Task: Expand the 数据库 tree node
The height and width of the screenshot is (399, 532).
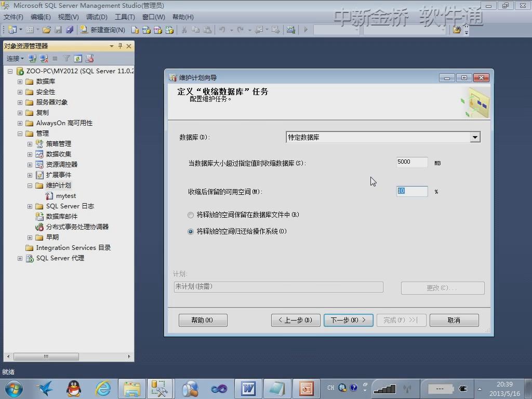Action: [20, 82]
